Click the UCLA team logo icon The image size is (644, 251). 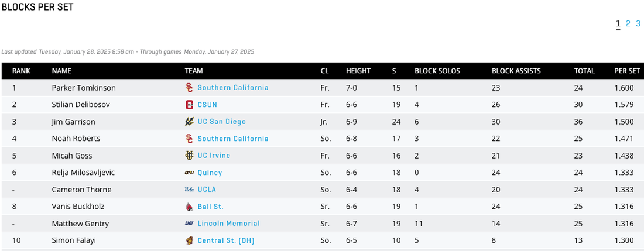point(189,190)
